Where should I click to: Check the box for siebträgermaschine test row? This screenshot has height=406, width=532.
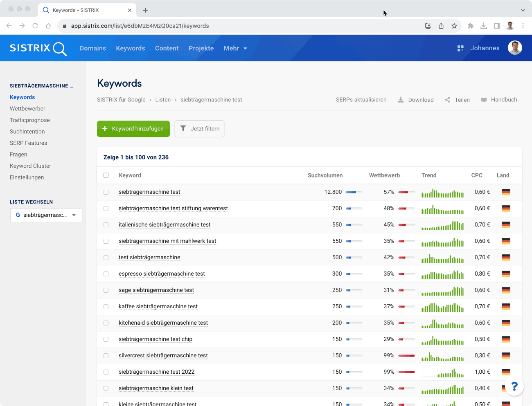pyautogui.click(x=106, y=192)
